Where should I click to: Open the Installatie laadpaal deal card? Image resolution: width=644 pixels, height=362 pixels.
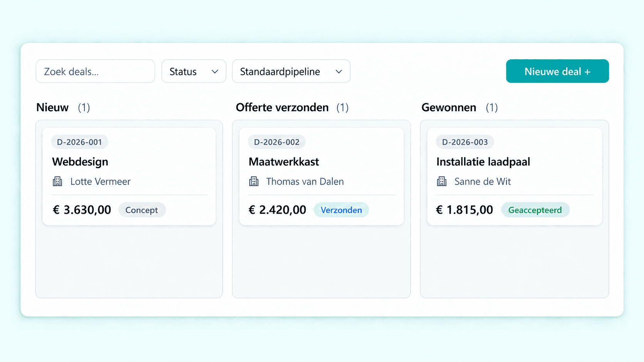(515, 176)
